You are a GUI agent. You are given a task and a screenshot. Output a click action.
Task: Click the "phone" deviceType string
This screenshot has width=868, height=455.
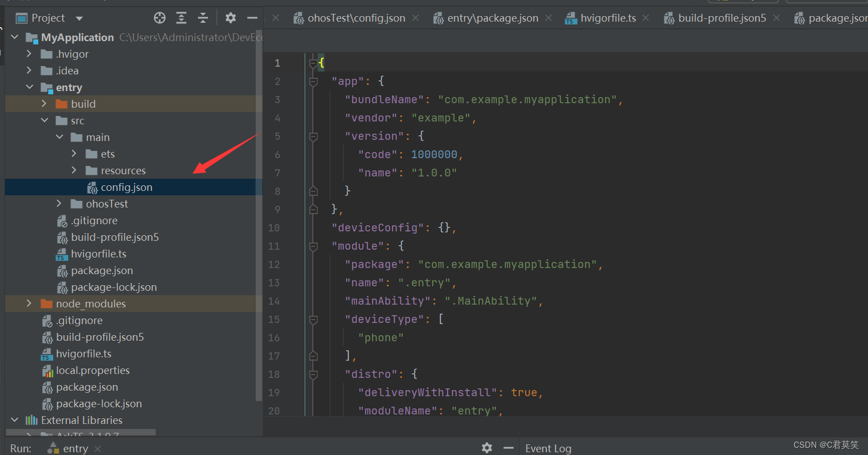tap(380, 338)
